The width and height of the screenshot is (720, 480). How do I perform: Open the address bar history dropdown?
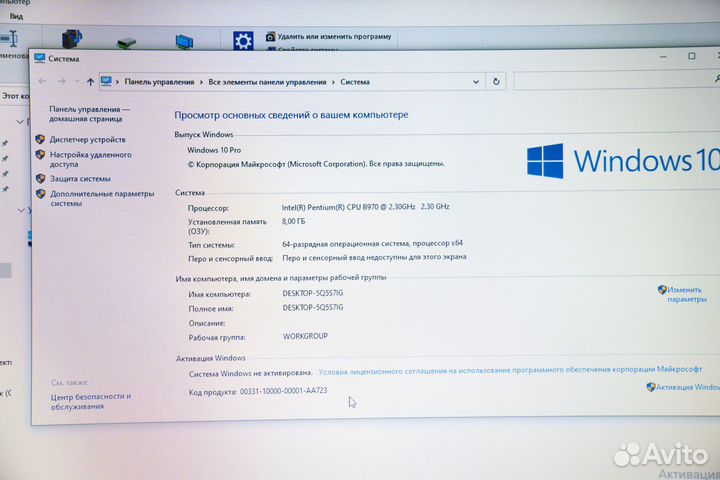coord(476,82)
